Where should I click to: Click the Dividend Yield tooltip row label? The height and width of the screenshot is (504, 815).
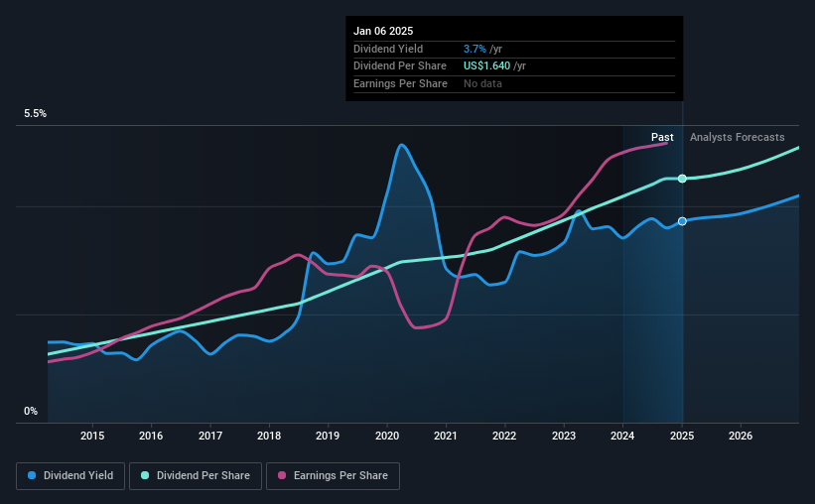[x=388, y=49]
